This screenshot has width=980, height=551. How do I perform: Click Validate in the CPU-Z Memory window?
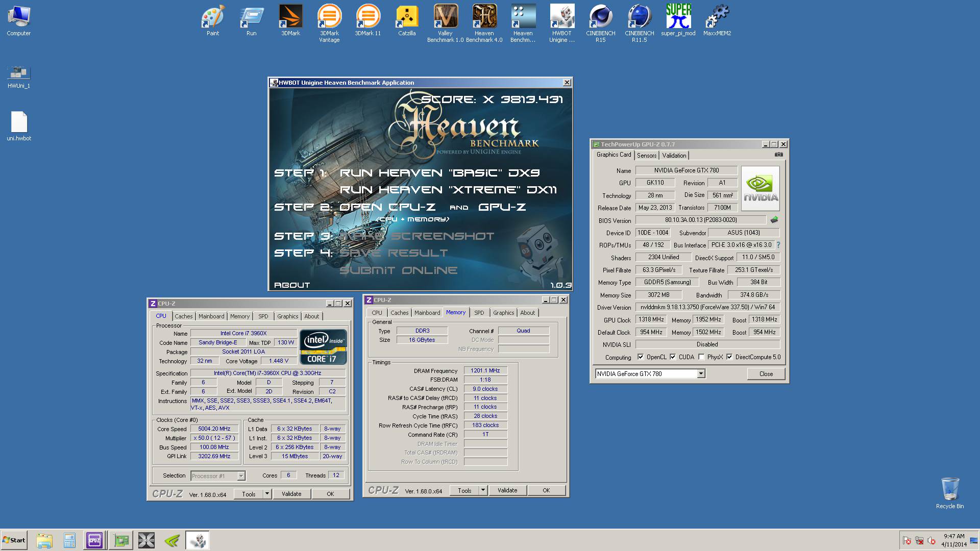coord(507,490)
